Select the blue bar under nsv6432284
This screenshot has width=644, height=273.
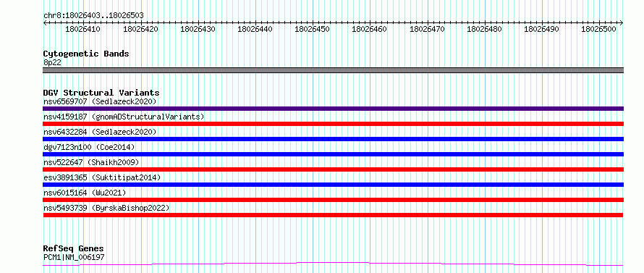333,139
